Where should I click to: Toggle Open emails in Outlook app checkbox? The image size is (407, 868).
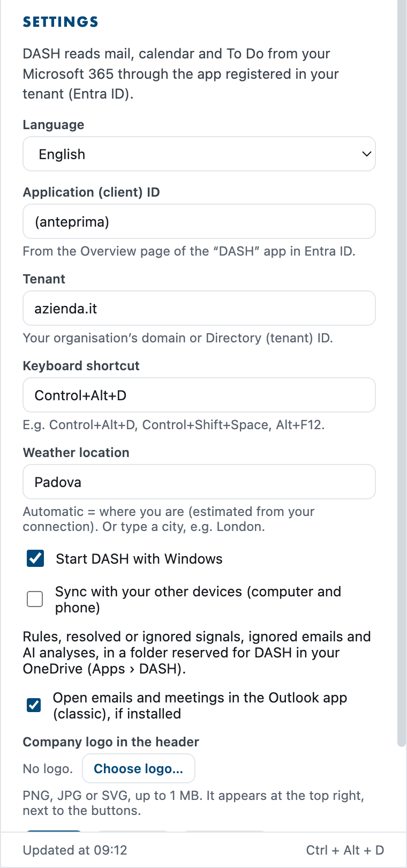[34, 705]
